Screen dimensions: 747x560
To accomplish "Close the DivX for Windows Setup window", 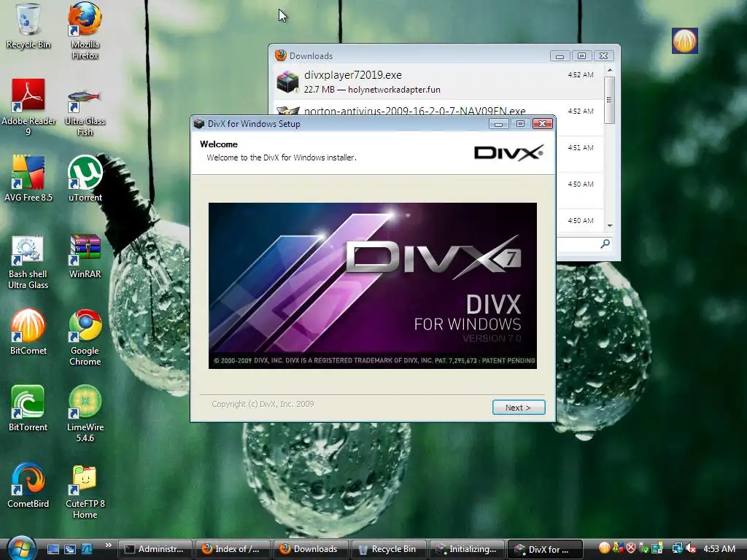I will [542, 124].
